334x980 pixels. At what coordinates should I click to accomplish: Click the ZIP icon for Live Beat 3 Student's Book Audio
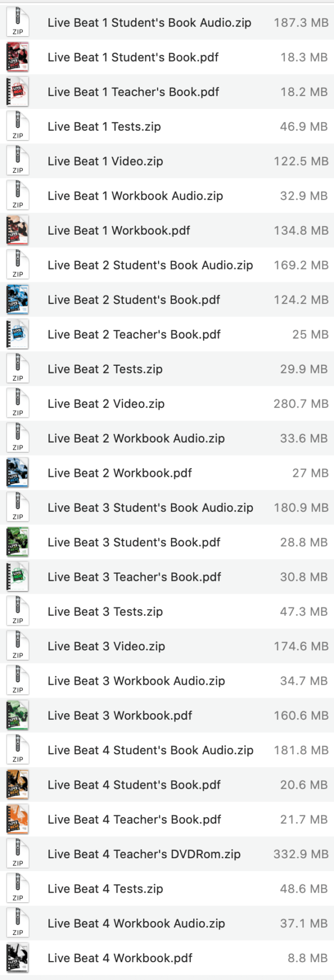[x=17, y=508]
